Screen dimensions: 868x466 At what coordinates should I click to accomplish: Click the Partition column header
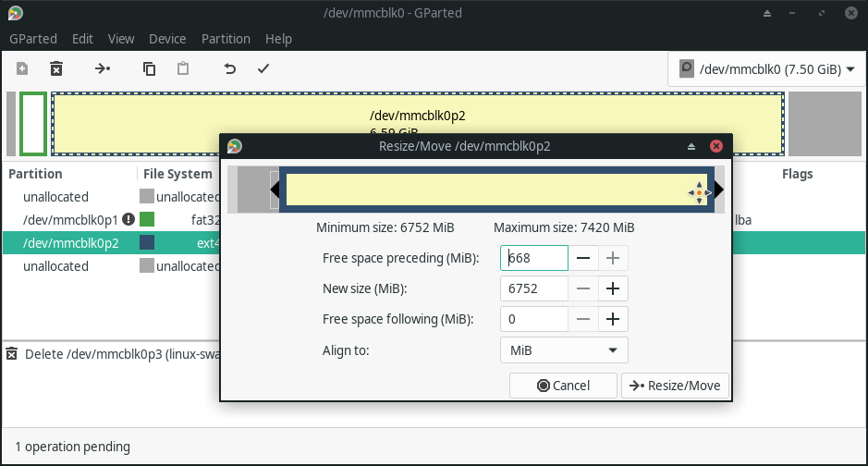click(x=35, y=174)
